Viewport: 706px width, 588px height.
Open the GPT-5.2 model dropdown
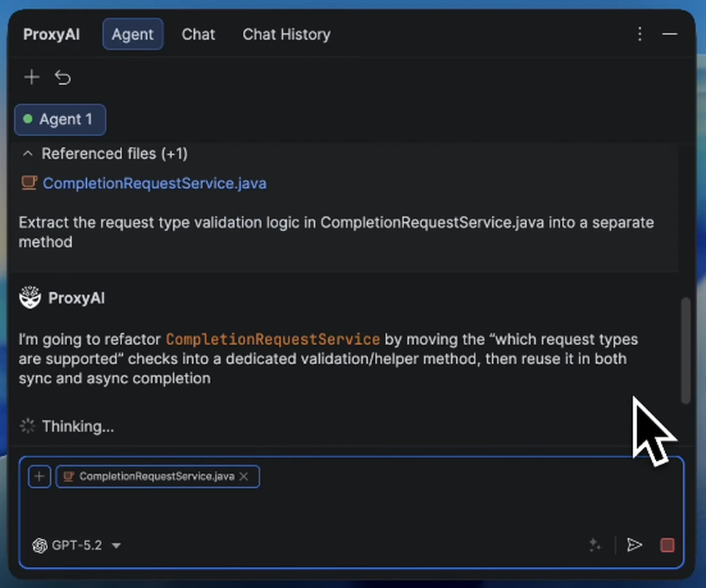point(116,545)
